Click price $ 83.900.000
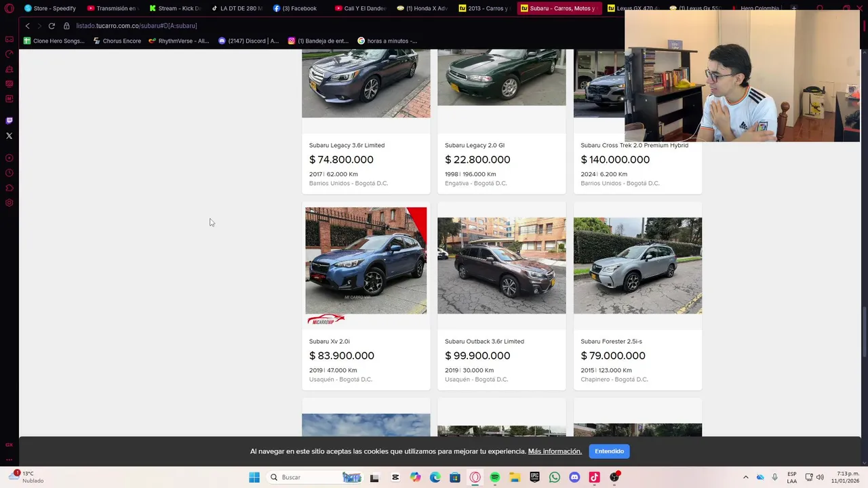This screenshot has width=868, height=488. [342, 356]
